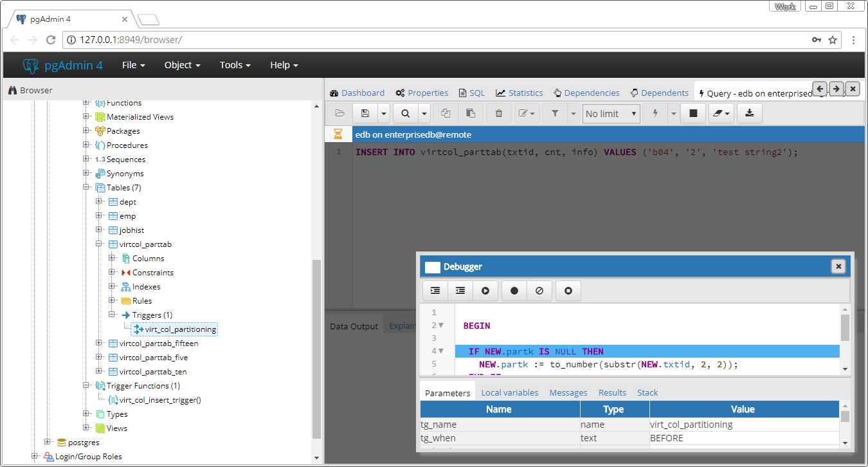Open the Filter options dropdown arrow
Screen dimensions: 868x467
coord(573,113)
